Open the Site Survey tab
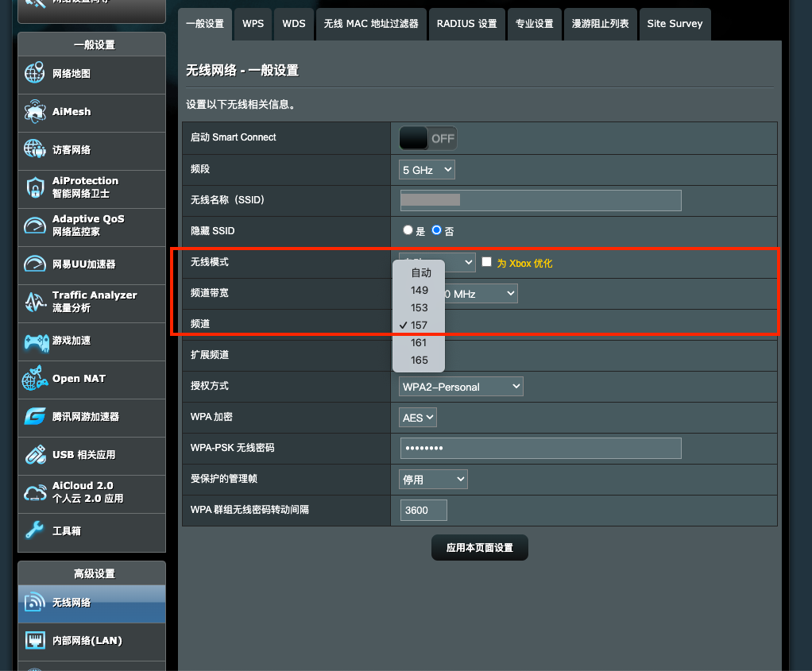 point(675,24)
